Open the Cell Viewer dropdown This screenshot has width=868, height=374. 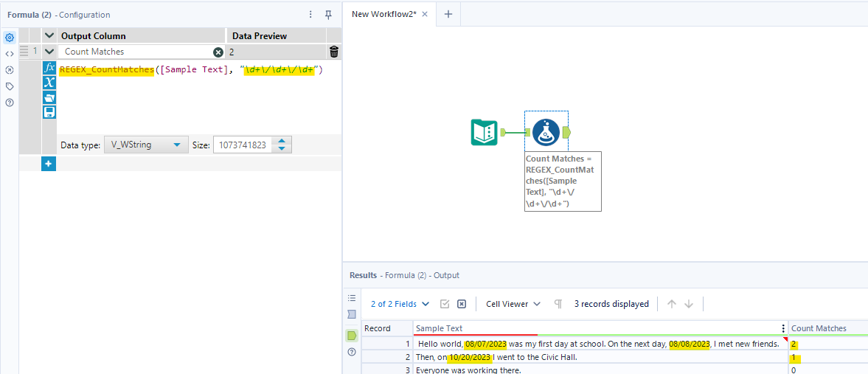(514, 304)
